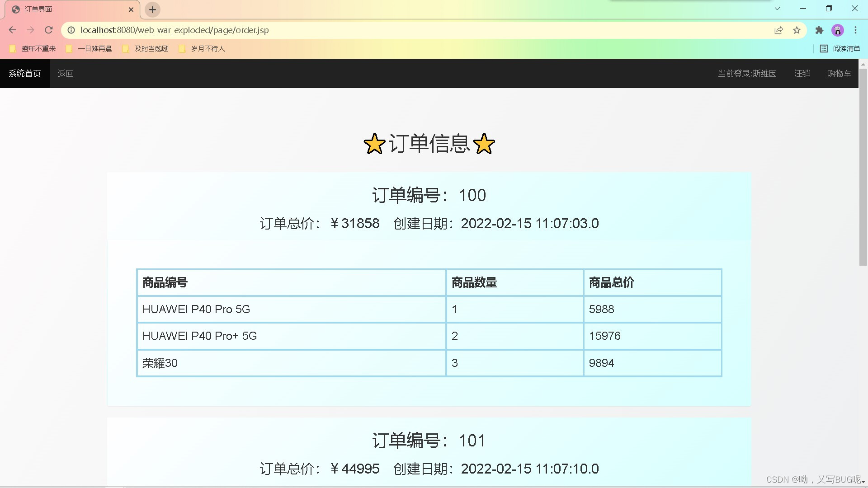Viewport: 868px width, 488px height.
Task: Click the site info icon in address bar
Action: coord(71,30)
